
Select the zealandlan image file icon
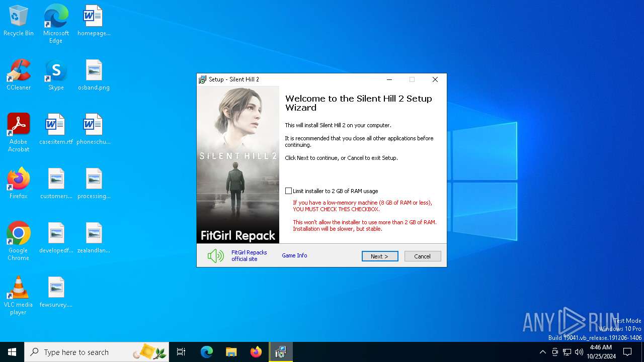pyautogui.click(x=94, y=238)
